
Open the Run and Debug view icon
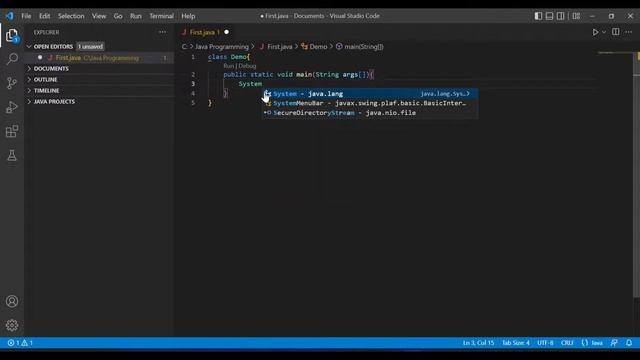click(12, 107)
